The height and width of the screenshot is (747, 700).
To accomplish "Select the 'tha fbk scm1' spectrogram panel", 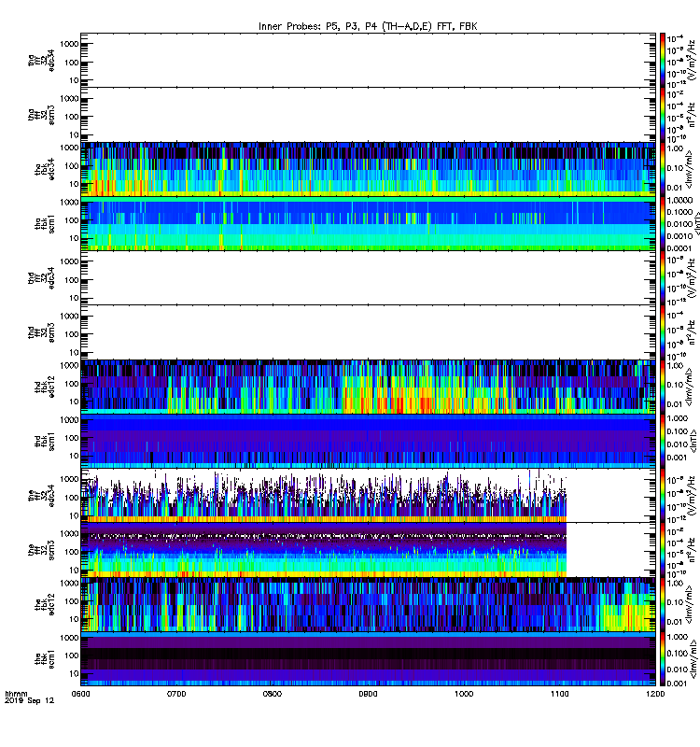I will 368,223.
